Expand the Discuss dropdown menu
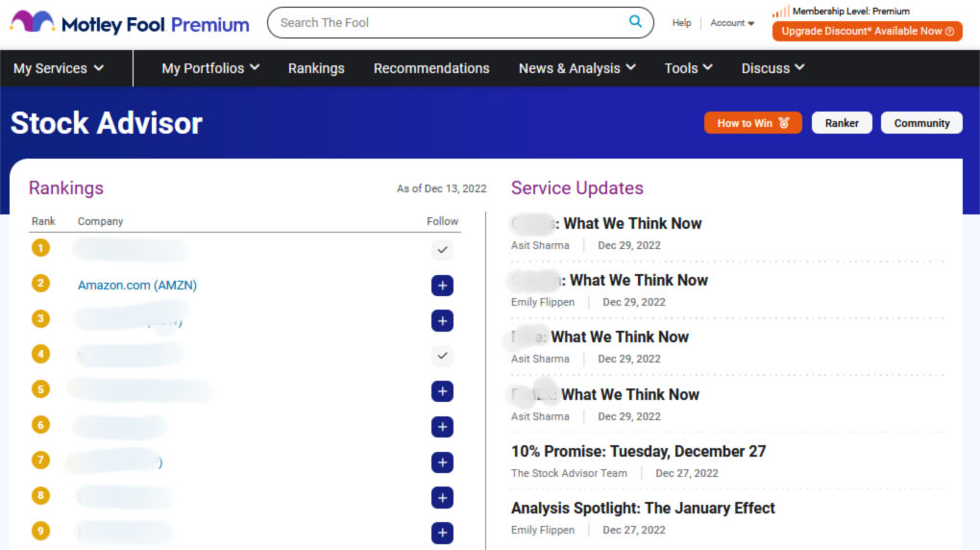 772,68
